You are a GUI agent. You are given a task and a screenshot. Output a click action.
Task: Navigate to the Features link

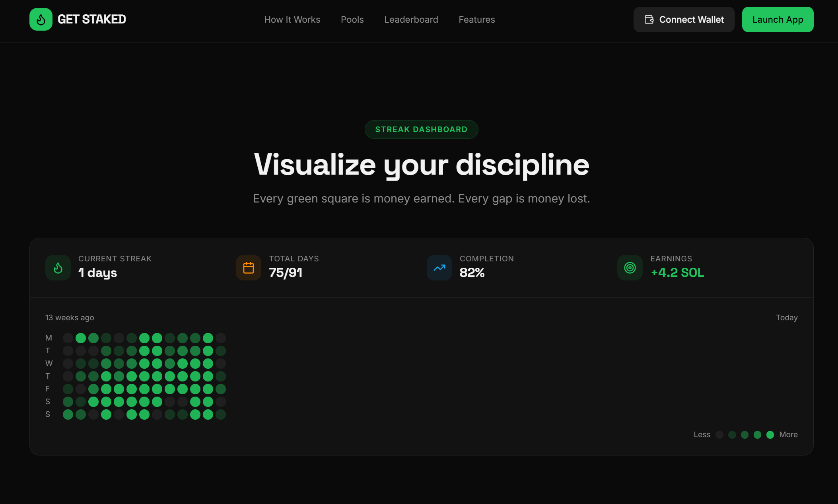(476, 19)
